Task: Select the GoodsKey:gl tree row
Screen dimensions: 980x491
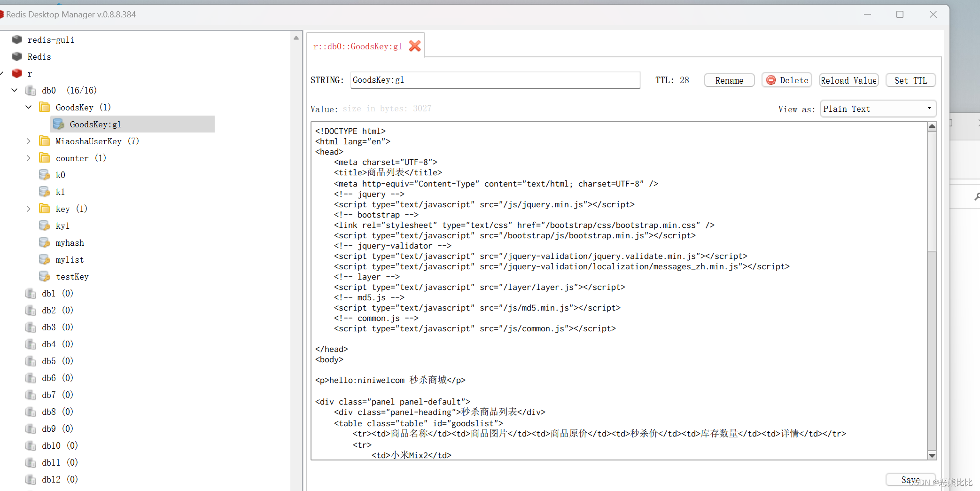Action: (x=132, y=124)
